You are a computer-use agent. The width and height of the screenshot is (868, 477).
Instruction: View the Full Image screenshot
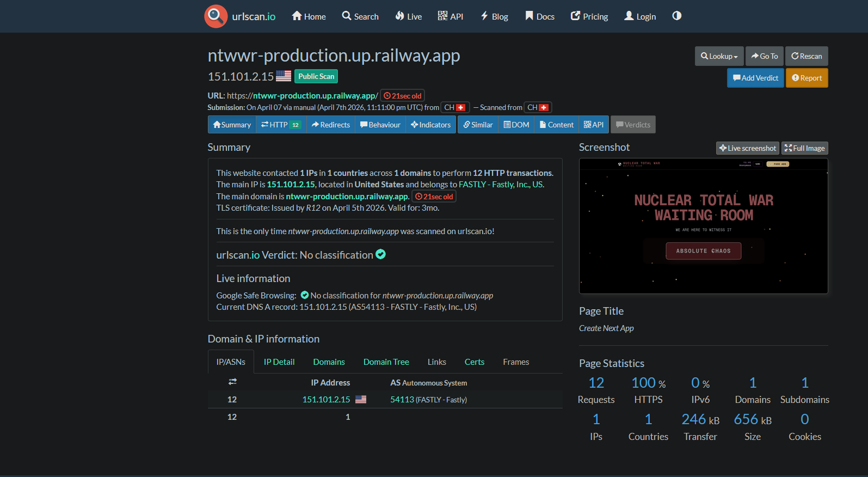coord(805,148)
